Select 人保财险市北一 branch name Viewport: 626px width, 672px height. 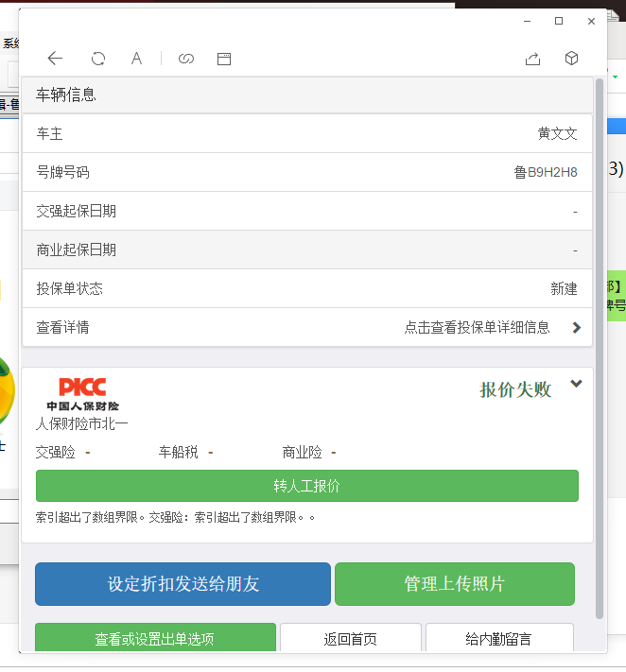click(x=82, y=423)
